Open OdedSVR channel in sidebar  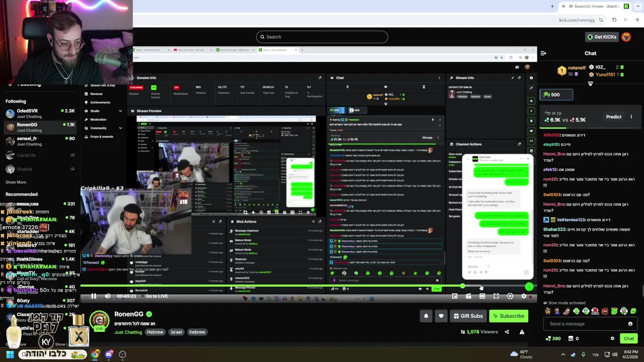coord(40,113)
